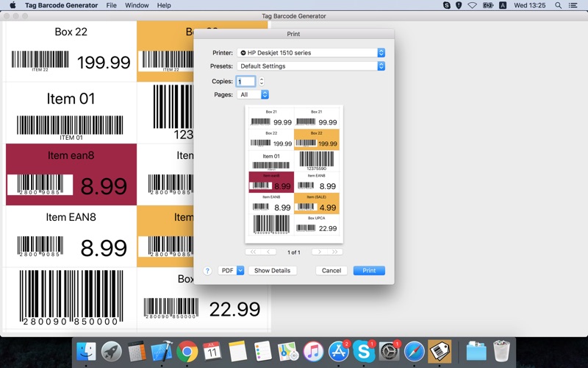Click the PDF button
Viewport: 588px width, 368px height.
tap(227, 270)
